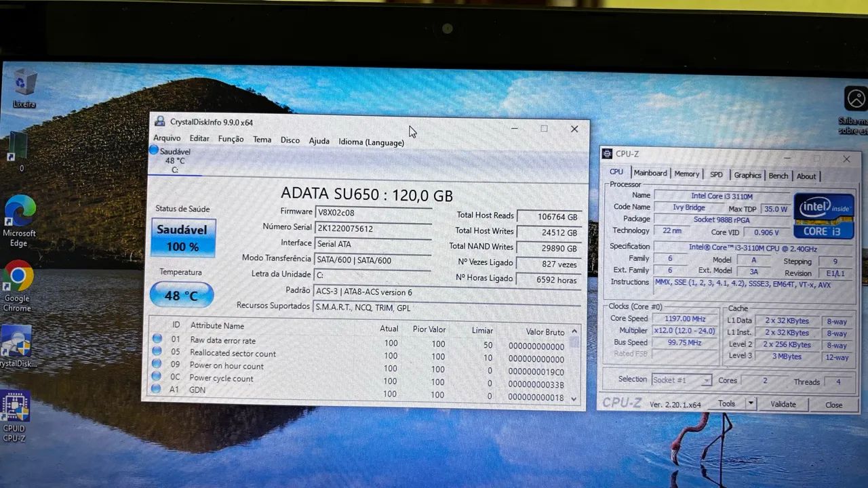Open the Função menu
This screenshot has height=488, width=868.
click(x=231, y=139)
